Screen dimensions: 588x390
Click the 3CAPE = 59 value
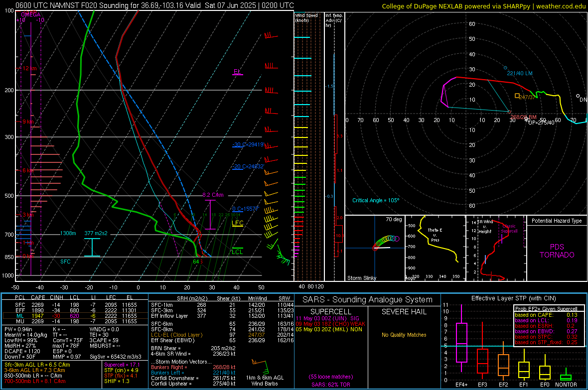point(104,340)
